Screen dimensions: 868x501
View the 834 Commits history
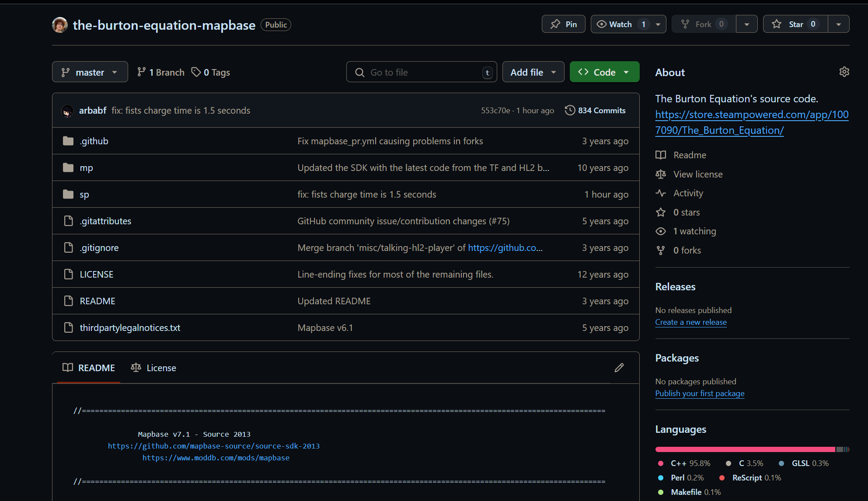[x=595, y=111]
